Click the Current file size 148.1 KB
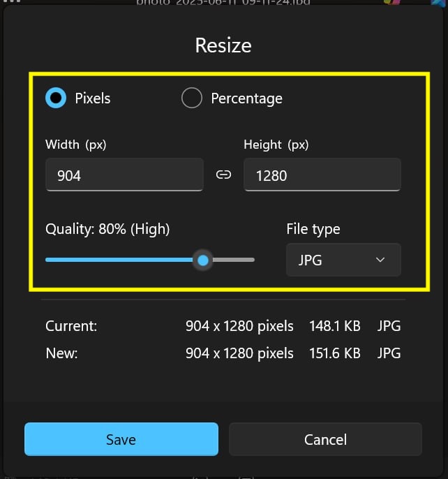The image size is (448, 479). click(335, 326)
